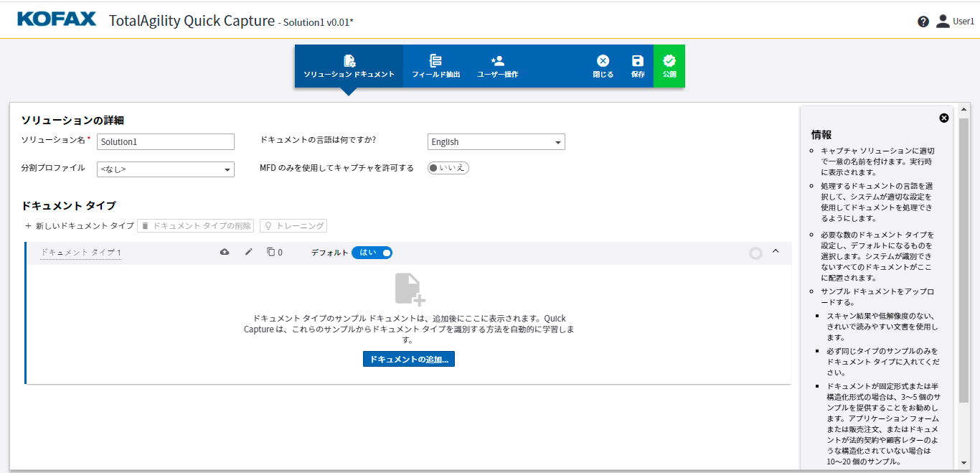Viewport: 980px width, 473px height.
Task: Toggle MFD のみを使用してキャプチャを許可する switch
Action: [x=448, y=167]
